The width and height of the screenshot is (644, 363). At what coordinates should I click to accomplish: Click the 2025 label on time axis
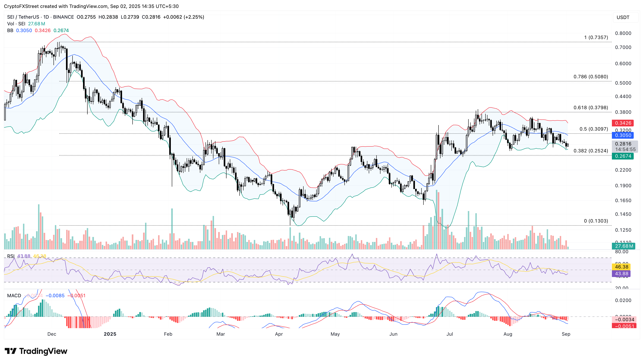[110, 334]
